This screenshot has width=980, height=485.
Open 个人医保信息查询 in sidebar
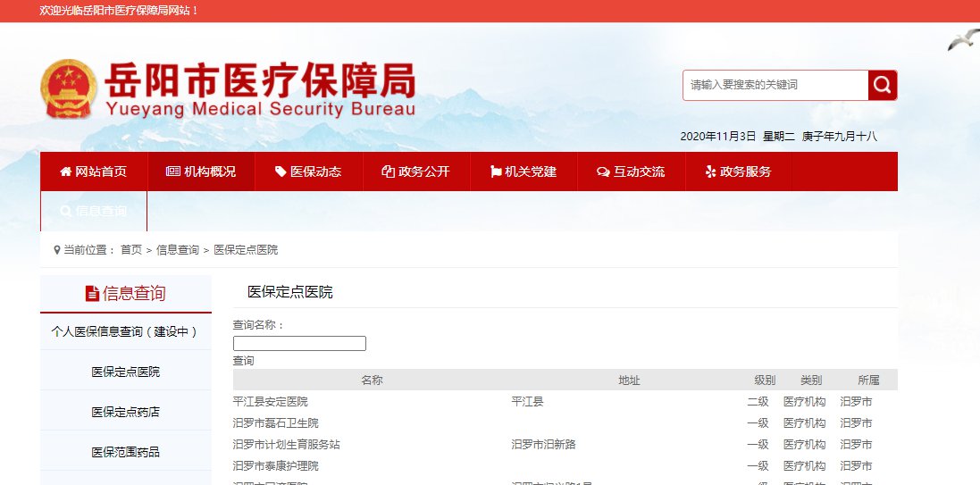[x=125, y=331]
